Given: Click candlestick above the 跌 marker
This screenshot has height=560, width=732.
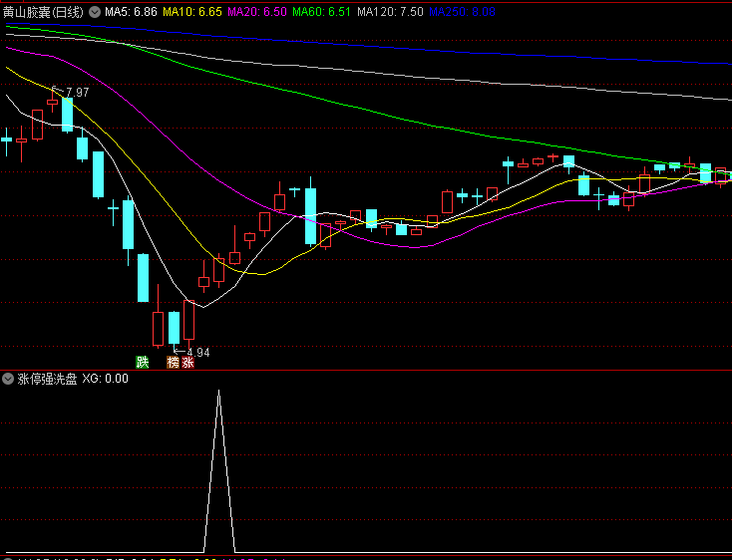Looking at the screenshot, I should tap(143, 278).
